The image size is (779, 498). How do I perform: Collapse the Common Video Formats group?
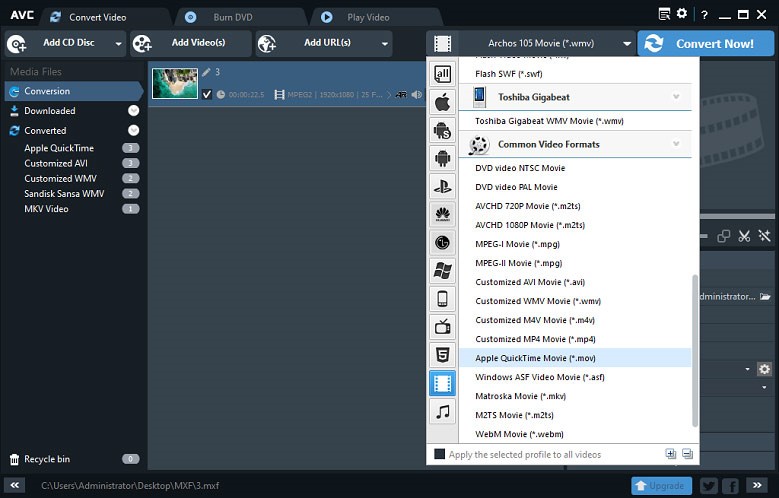[676, 144]
